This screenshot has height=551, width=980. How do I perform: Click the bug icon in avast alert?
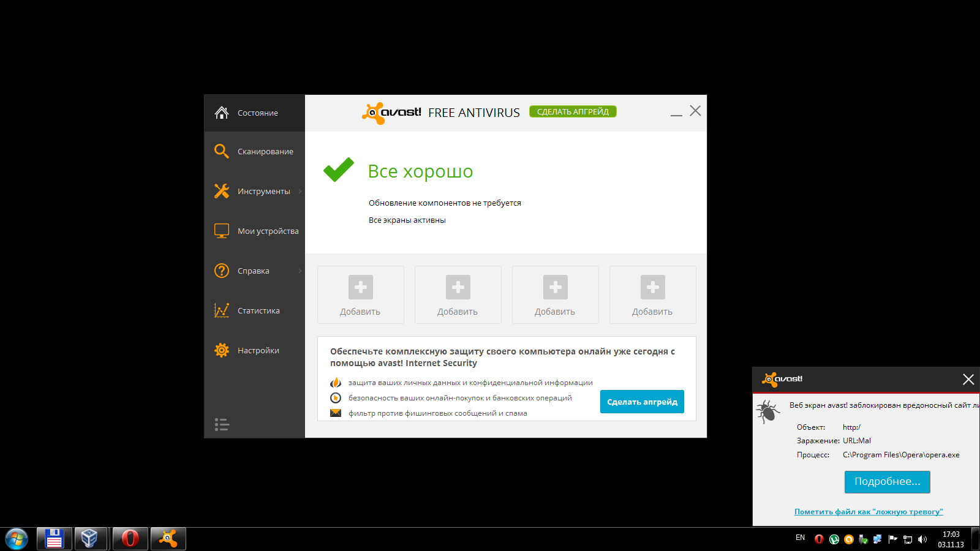[x=767, y=411]
